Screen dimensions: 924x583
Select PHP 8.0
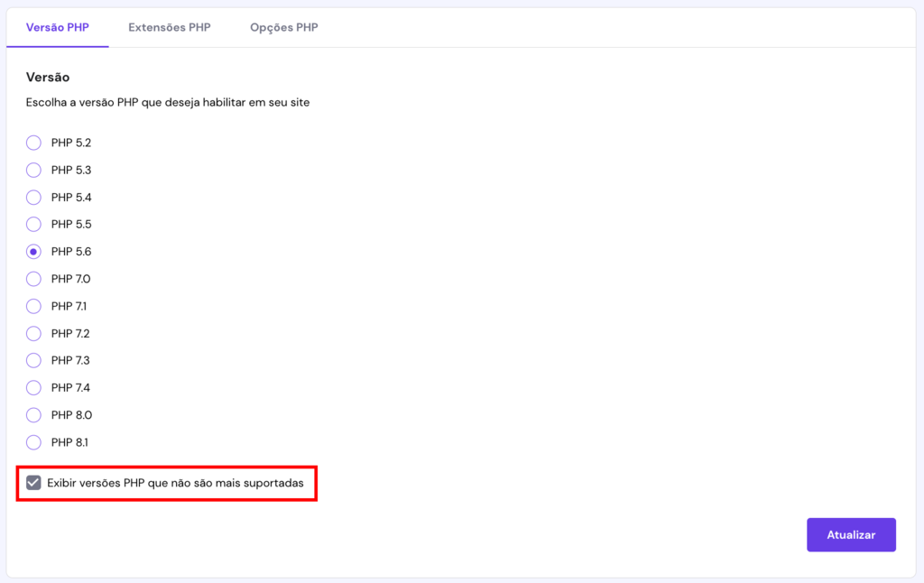(x=33, y=414)
